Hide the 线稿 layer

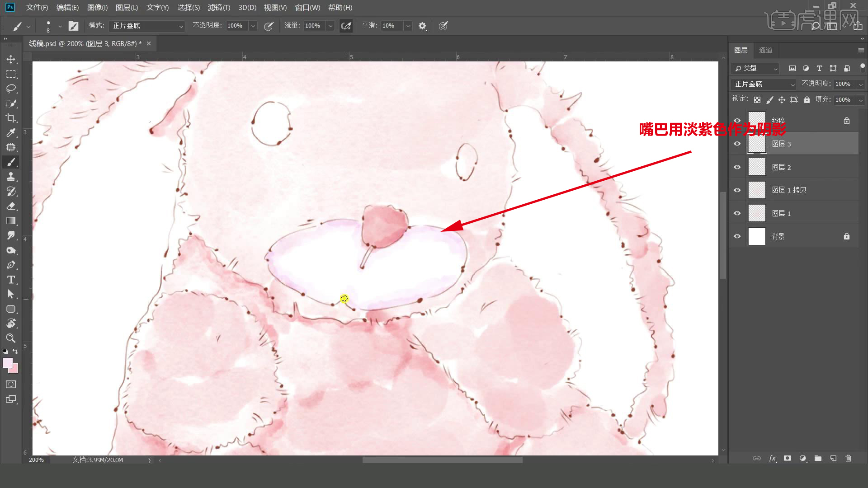pos(737,121)
